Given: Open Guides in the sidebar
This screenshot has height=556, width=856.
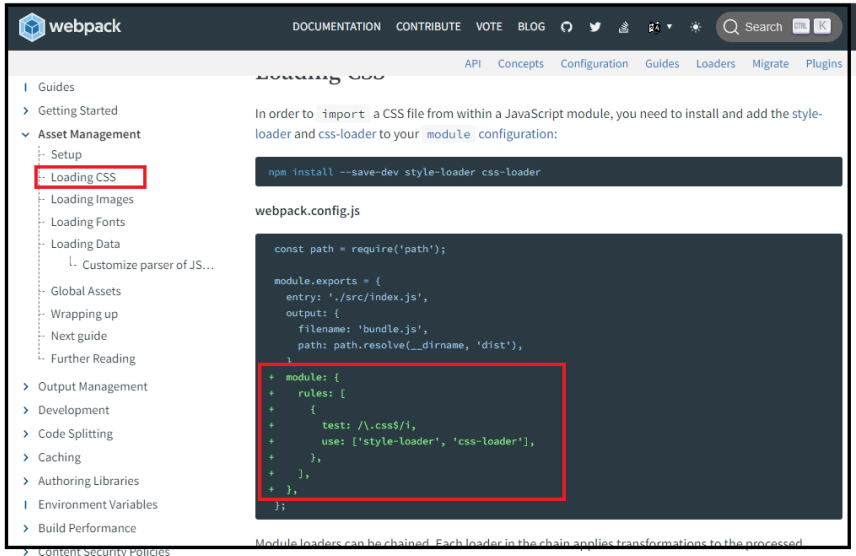Looking at the screenshot, I should pos(56,87).
